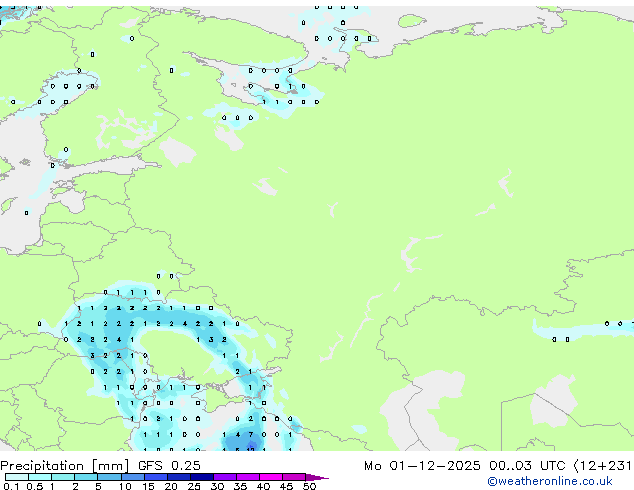Click the legend arrow tip beyond 50
The image size is (634, 490).
(x=317, y=477)
